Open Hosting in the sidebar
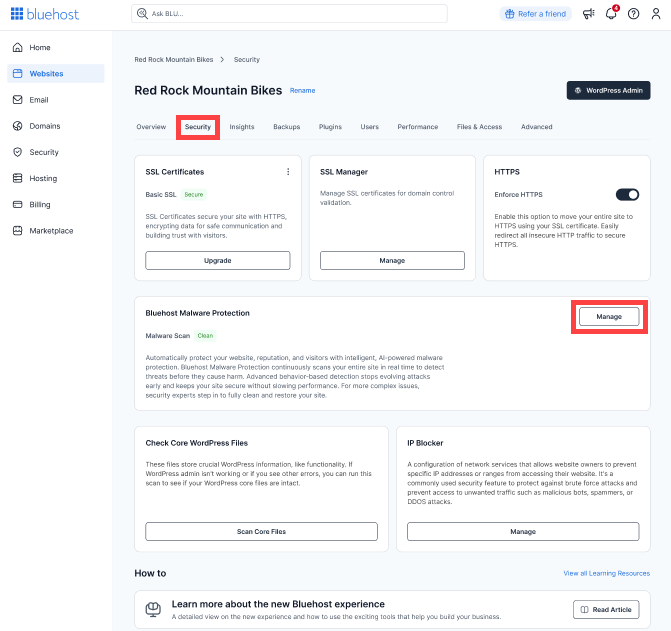Screen dimensions: 671x631 tap(56, 178)
